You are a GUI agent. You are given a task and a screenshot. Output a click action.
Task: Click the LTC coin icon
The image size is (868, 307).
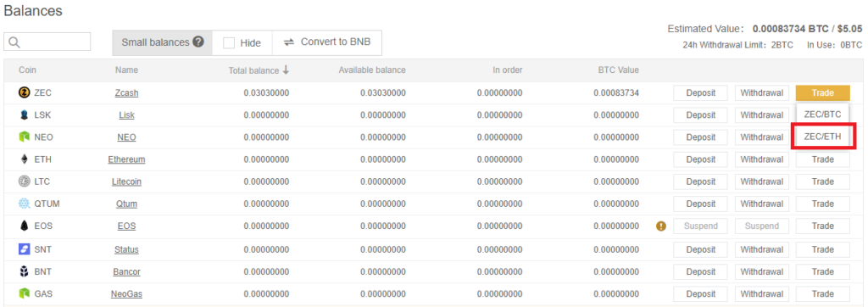coord(24,181)
